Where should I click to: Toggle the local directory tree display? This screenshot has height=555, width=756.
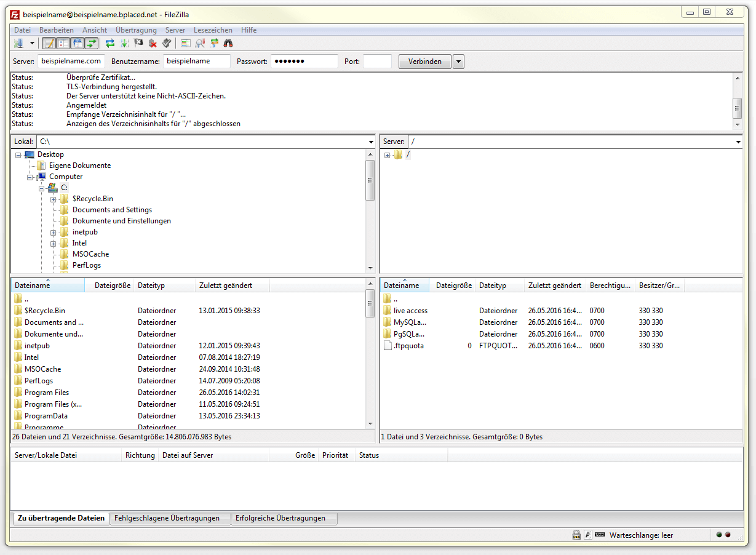click(x=63, y=43)
